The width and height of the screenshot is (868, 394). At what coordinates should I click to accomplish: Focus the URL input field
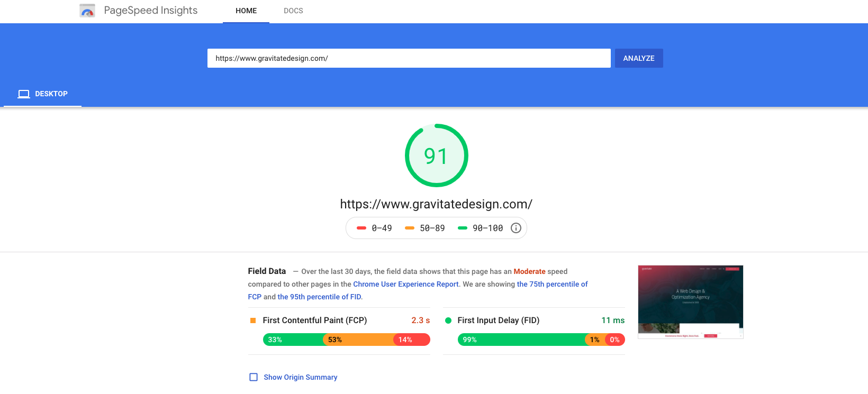409,58
